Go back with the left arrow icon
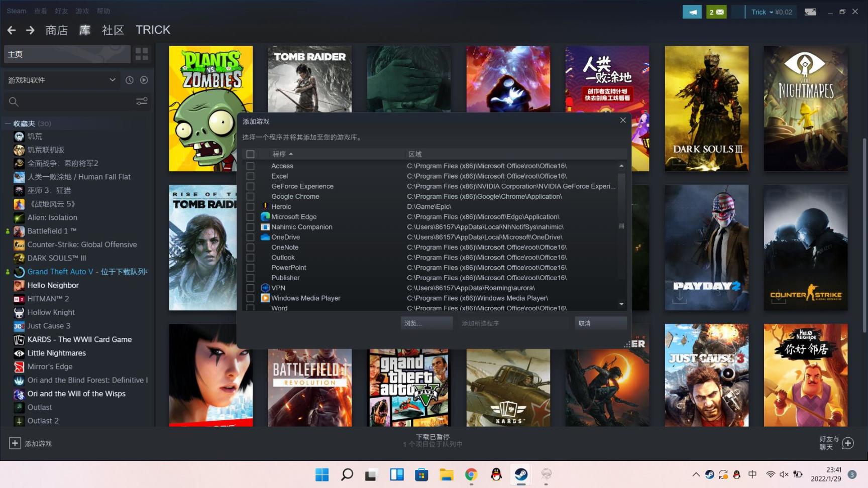The width and height of the screenshot is (868, 488). tap(12, 31)
